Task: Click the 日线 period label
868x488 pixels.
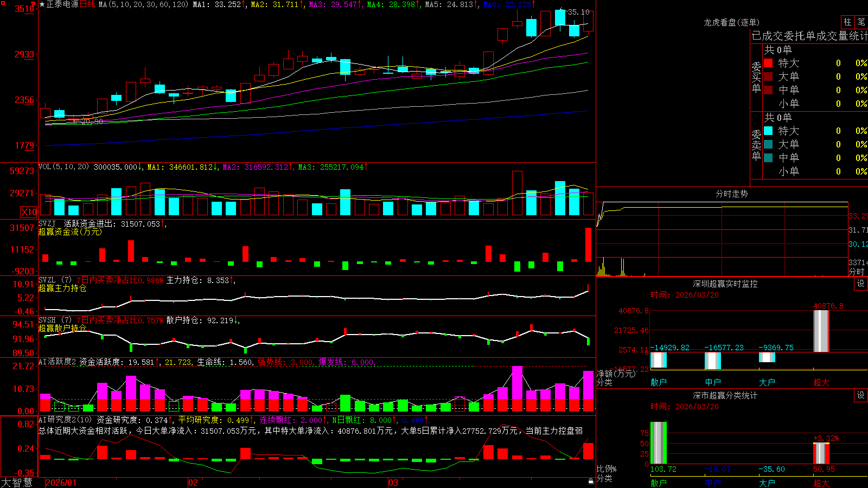Action: point(87,4)
